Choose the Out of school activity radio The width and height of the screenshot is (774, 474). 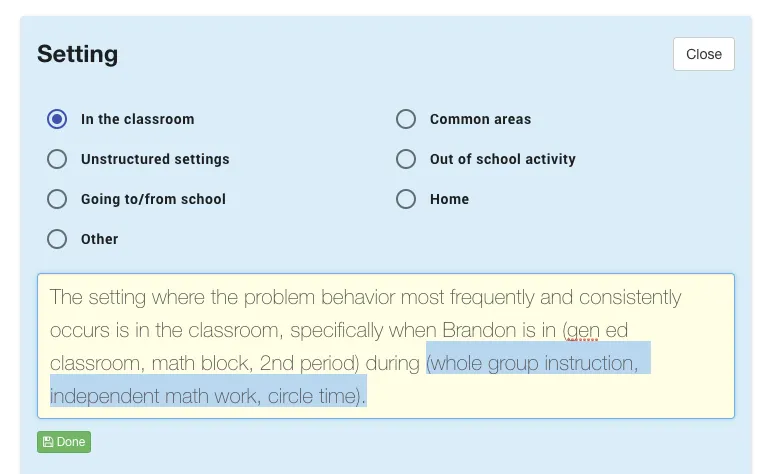pos(406,159)
